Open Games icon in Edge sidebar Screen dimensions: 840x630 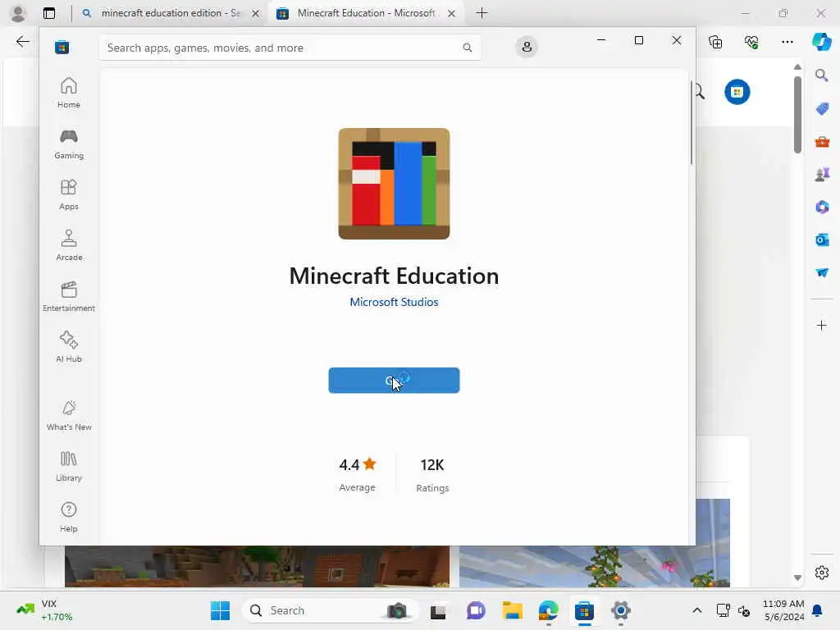[822, 174]
